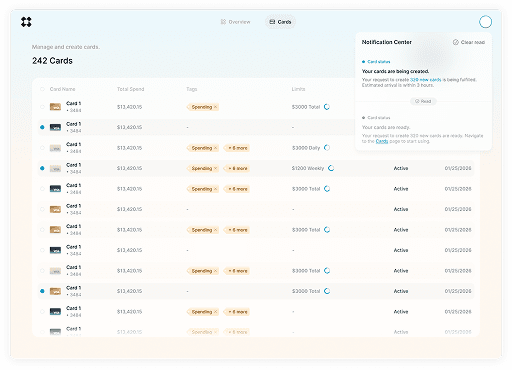Click the '242 Cards' heading

(x=52, y=61)
